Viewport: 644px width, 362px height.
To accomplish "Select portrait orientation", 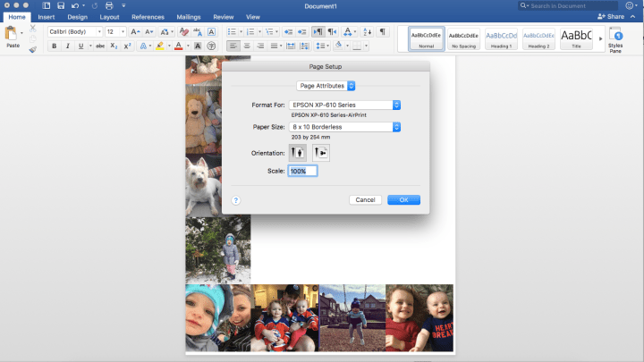I will (298, 153).
